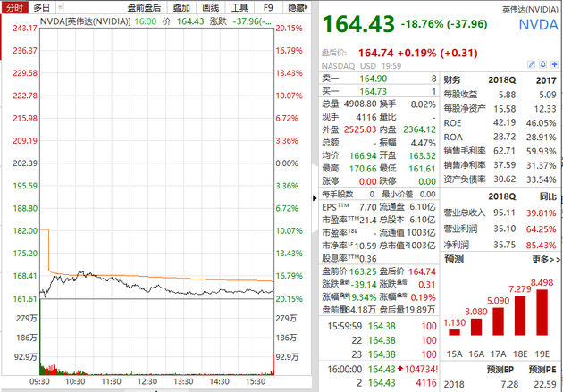Screen dimensions: 563x392
Task: Click the 盘后量 value 19.89万
Action: [x=421, y=310]
